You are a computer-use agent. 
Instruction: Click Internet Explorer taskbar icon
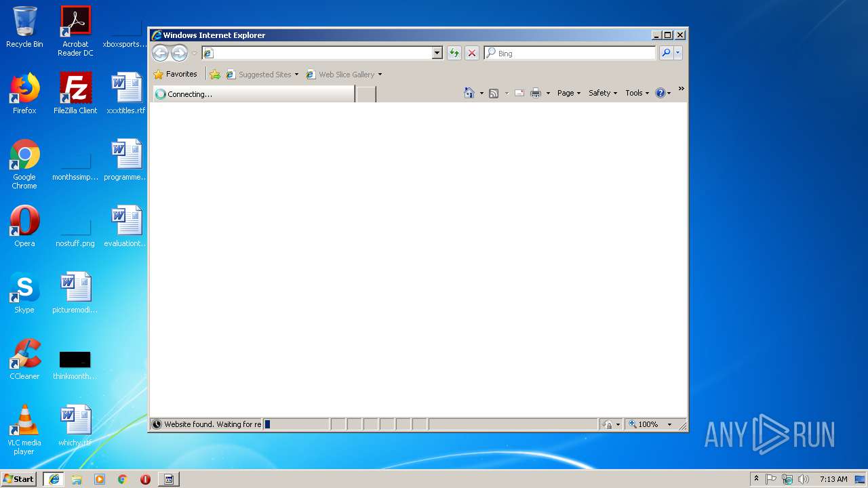click(54, 479)
